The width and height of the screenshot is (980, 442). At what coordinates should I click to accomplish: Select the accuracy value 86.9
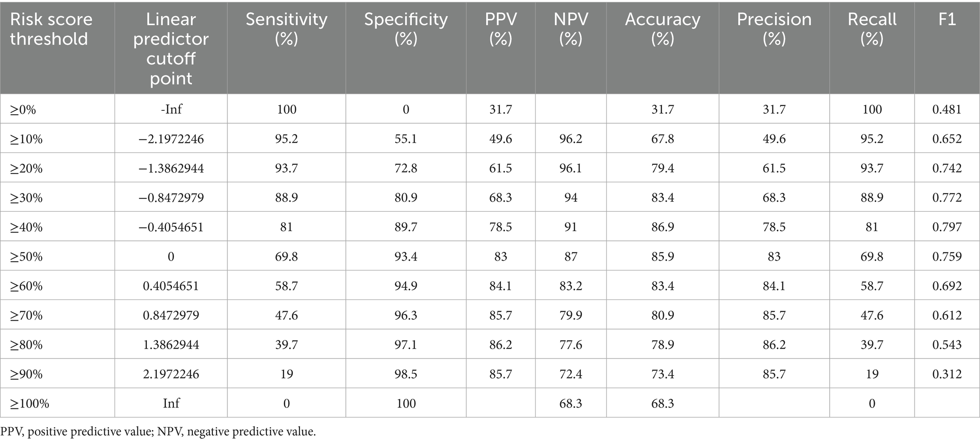click(662, 227)
